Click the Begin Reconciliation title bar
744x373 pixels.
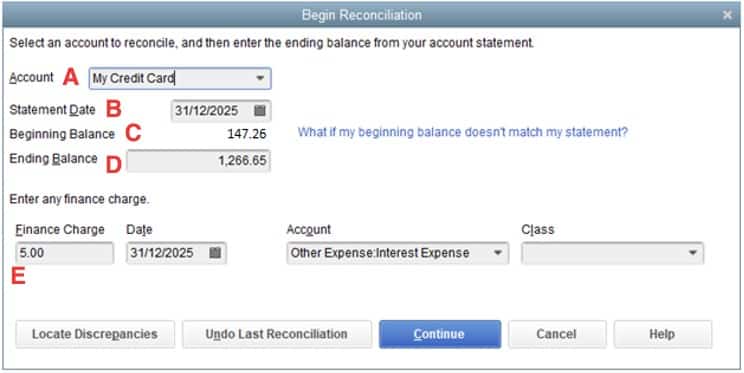pyautogui.click(x=362, y=15)
